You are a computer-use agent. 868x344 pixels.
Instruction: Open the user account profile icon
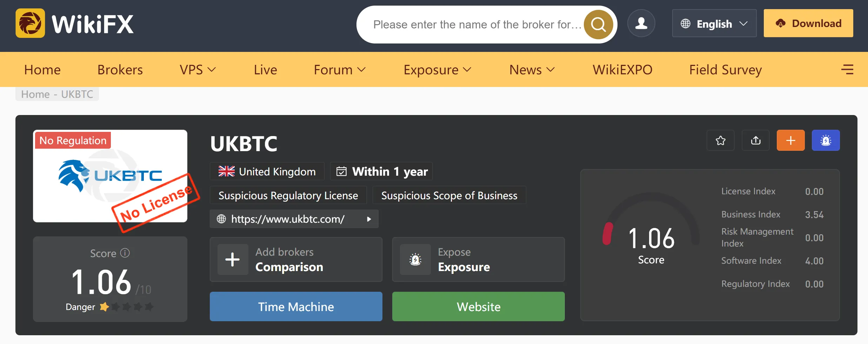[641, 23]
